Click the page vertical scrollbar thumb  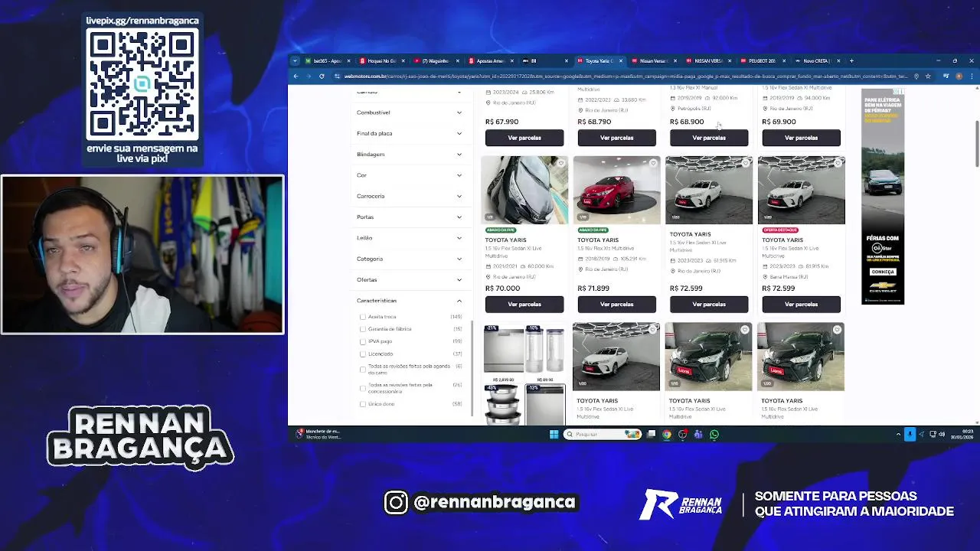[976, 143]
